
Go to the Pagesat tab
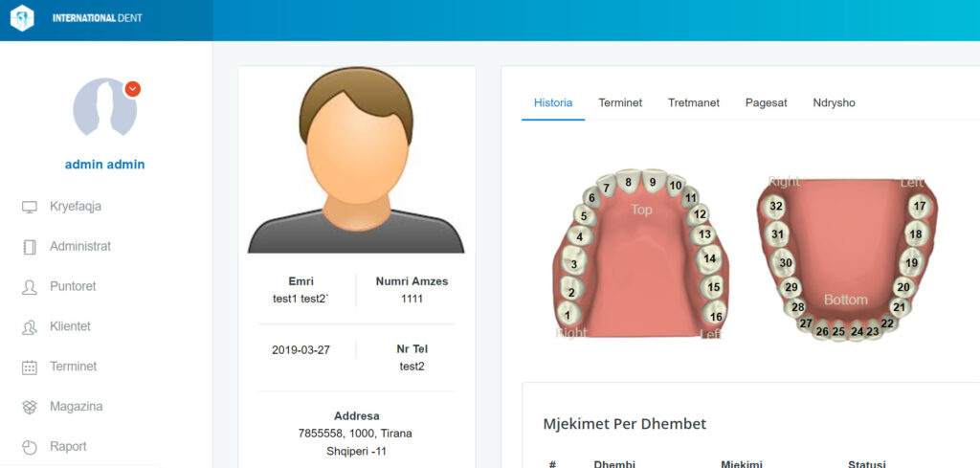[x=767, y=103]
